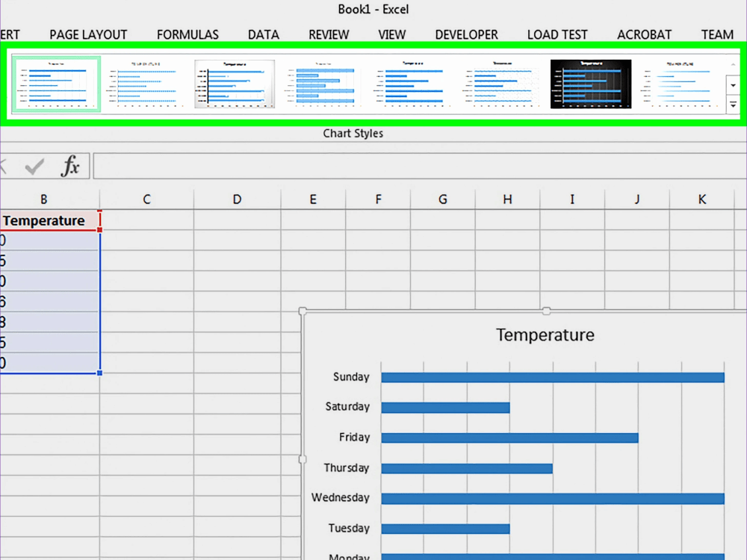Select column I header

tap(572, 199)
